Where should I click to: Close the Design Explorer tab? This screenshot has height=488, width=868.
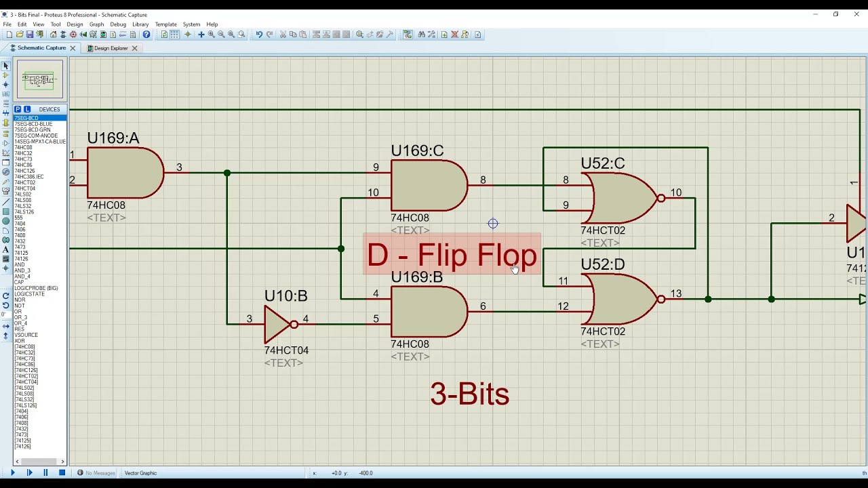(x=134, y=48)
